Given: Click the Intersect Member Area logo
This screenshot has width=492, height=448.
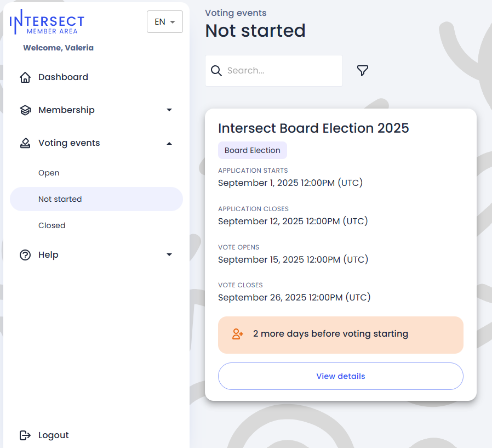Looking at the screenshot, I should (47, 22).
